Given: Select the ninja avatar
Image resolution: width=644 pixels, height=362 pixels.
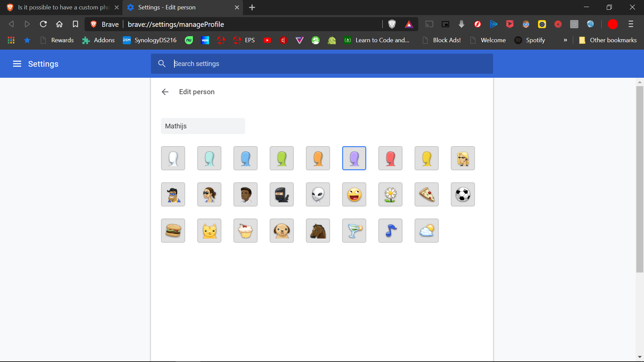Looking at the screenshot, I should [x=281, y=194].
